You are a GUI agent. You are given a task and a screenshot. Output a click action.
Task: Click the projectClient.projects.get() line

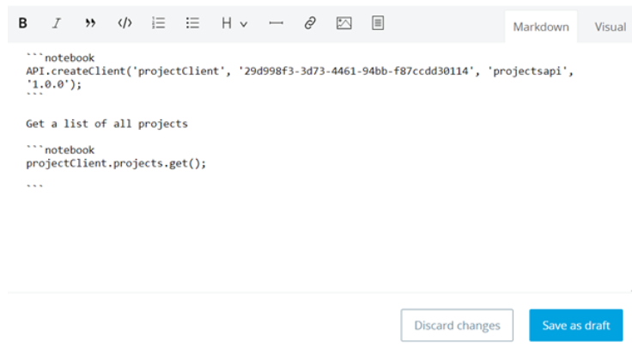117,162
